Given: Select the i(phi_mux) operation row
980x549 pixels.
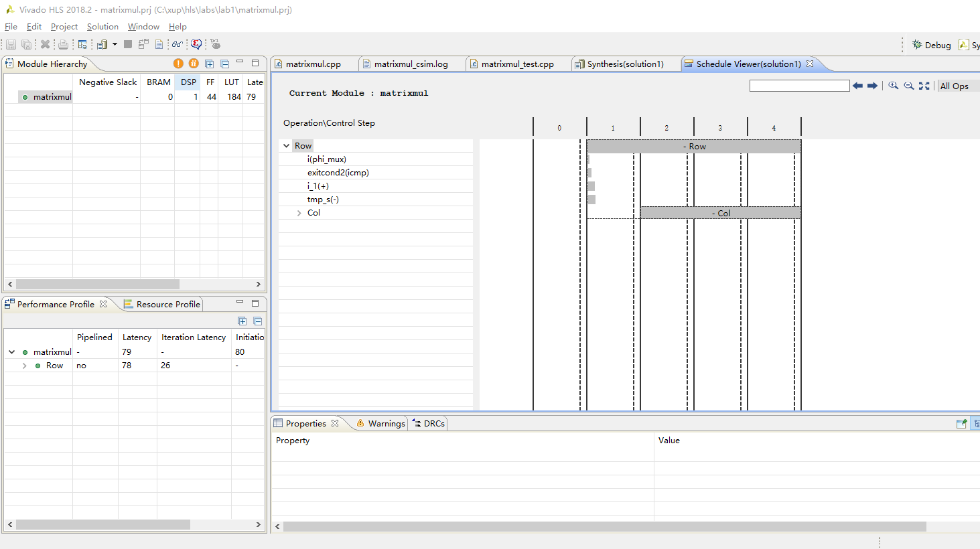Looking at the screenshot, I should click(x=376, y=159).
